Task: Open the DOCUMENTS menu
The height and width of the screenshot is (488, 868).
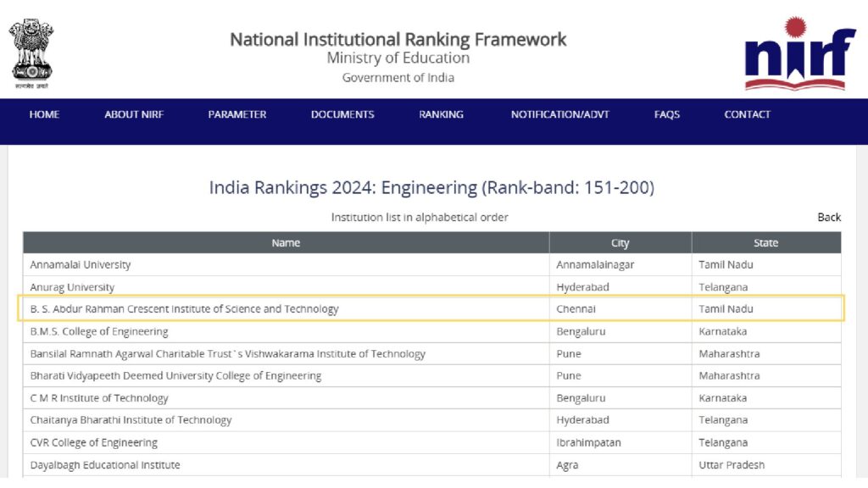Action: (x=342, y=114)
